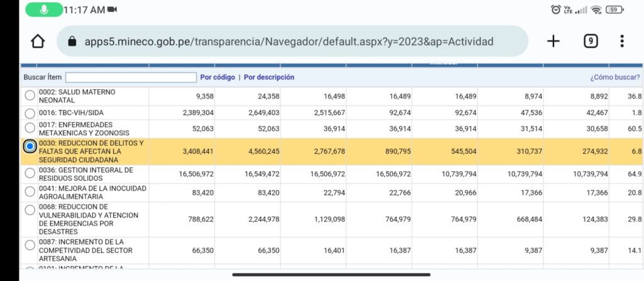Tap the battery indicator in status bar

(x=614, y=9)
